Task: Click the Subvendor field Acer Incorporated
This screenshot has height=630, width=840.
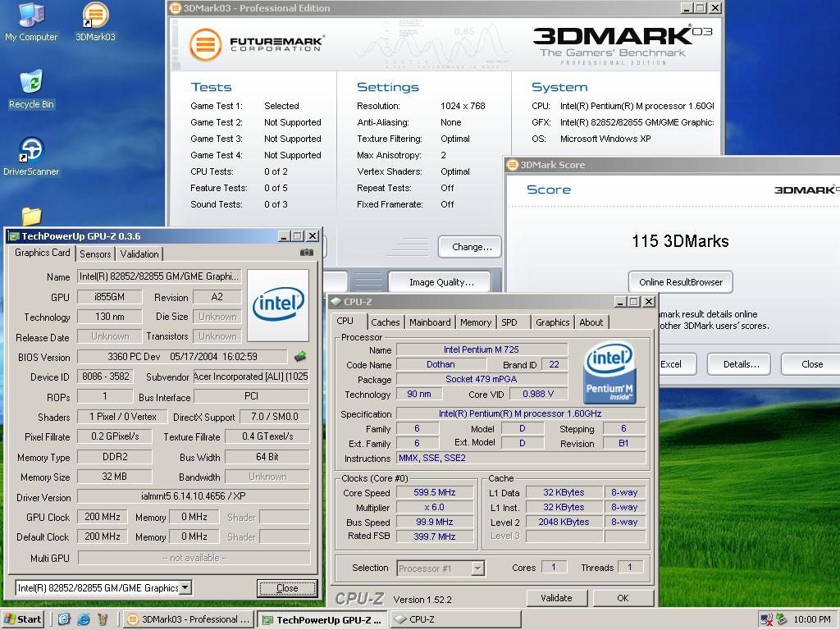Action: tap(251, 377)
